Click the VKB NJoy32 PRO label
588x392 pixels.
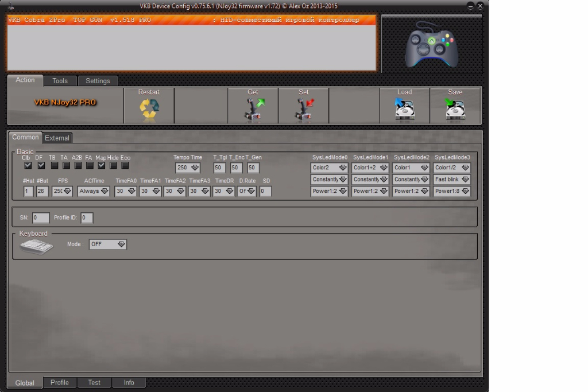coord(65,102)
